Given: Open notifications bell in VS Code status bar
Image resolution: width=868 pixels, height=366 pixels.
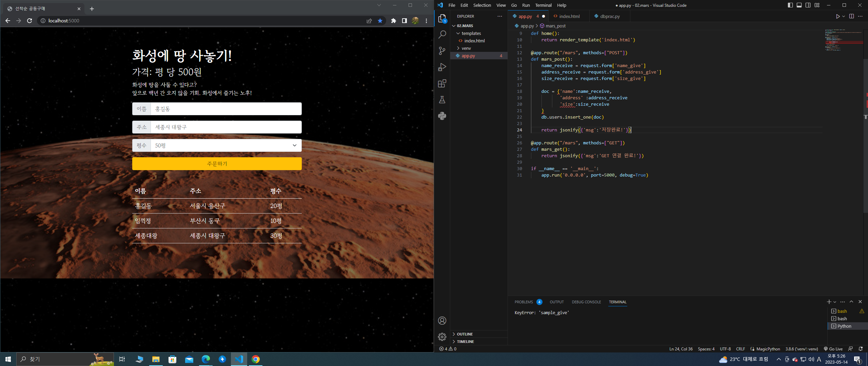Looking at the screenshot, I should pyautogui.click(x=861, y=349).
